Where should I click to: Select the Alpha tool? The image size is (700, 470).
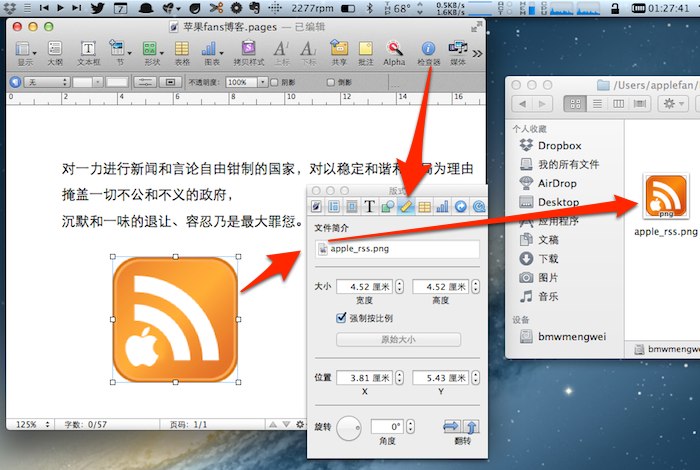point(394,53)
